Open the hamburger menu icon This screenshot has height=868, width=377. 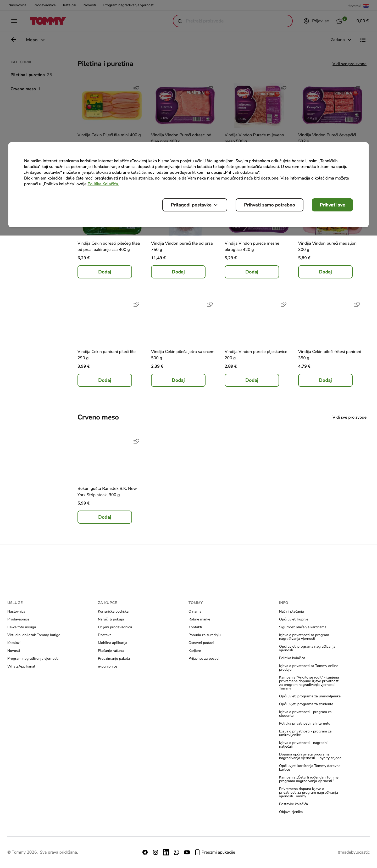14,21
